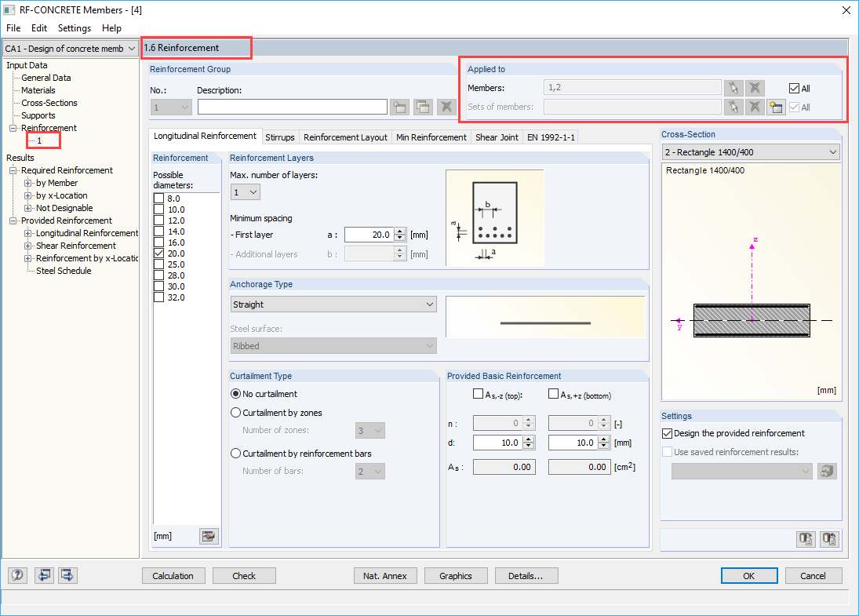Clear the Sets of members list icon

pyautogui.click(x=755, y=107)
